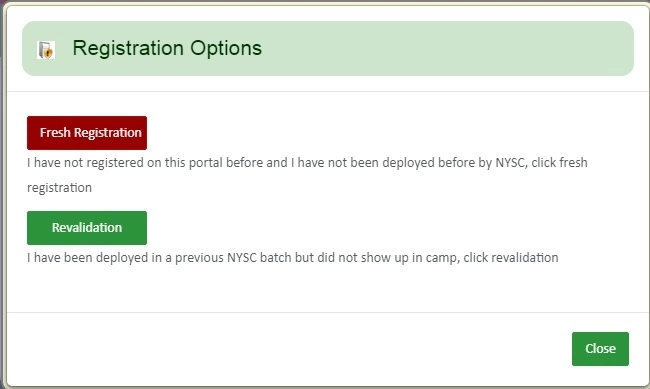
Task: Click the green header banner's empty area
Action: pos(448,49)
